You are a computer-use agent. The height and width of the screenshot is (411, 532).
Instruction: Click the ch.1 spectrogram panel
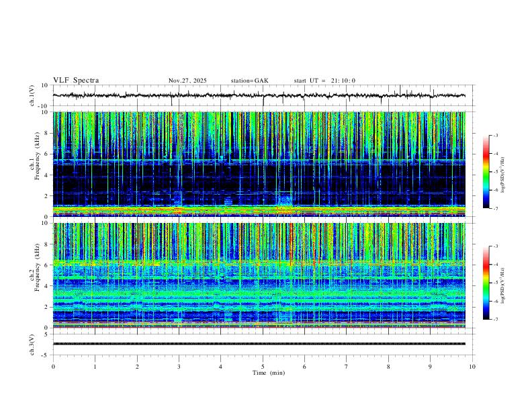259,164
